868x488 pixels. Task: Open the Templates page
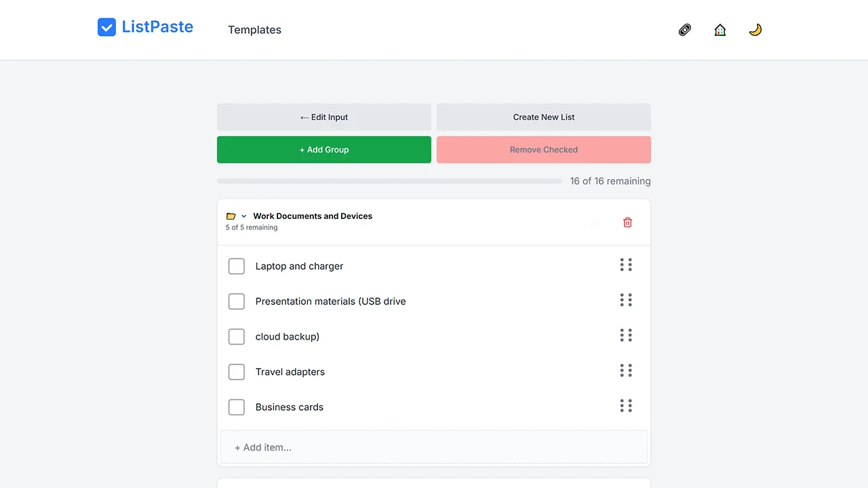pyautogui.click(x=254, y=30)
